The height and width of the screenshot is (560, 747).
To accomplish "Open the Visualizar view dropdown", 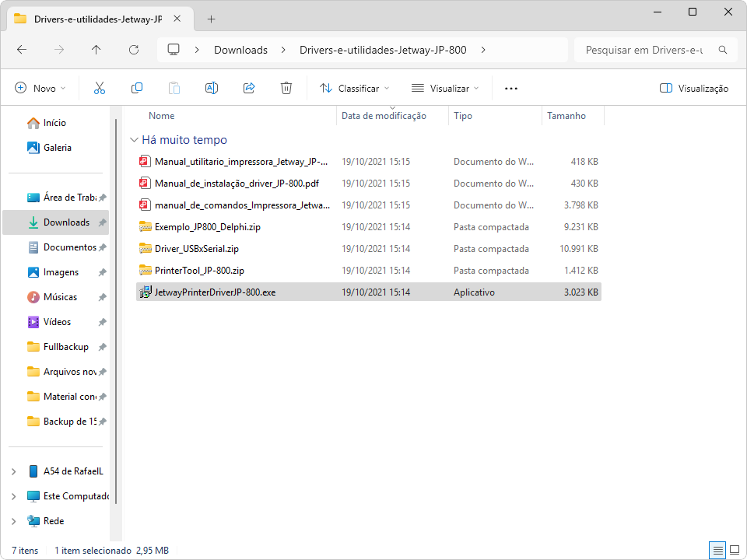I will click(x=445, y=88).
